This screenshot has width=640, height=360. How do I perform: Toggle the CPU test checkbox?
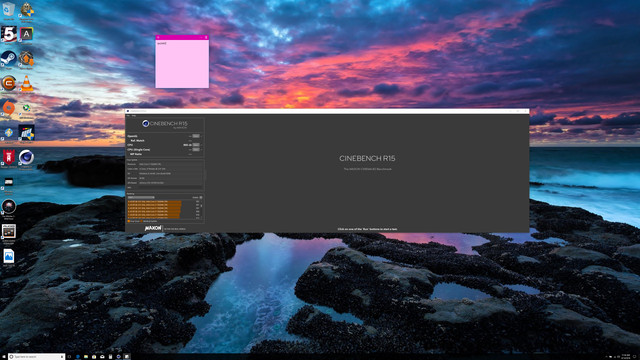tap(202, 145)
